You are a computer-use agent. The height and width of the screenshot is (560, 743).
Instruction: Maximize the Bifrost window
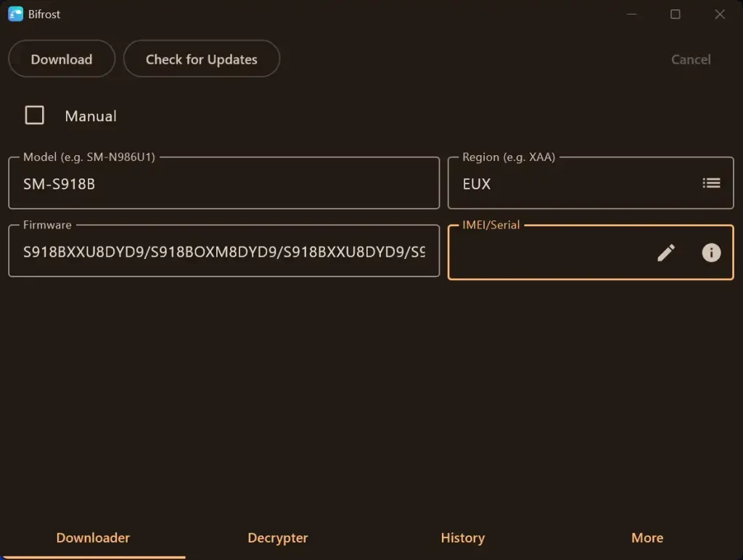click(x=676, y=15)
